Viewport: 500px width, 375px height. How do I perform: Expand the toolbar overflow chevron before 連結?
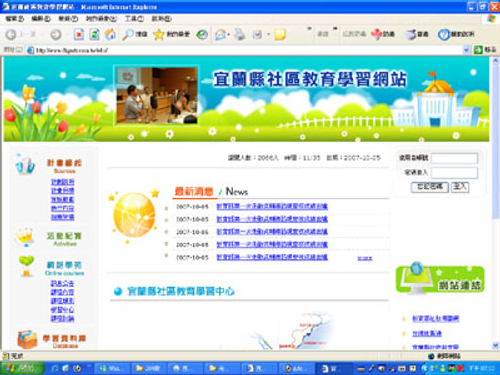[x=309, y=29]
